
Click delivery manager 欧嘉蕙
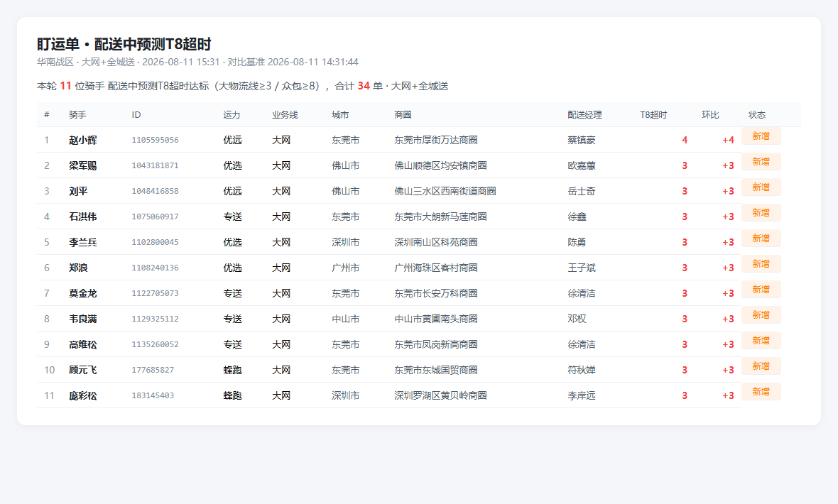(x=582, y=165)
